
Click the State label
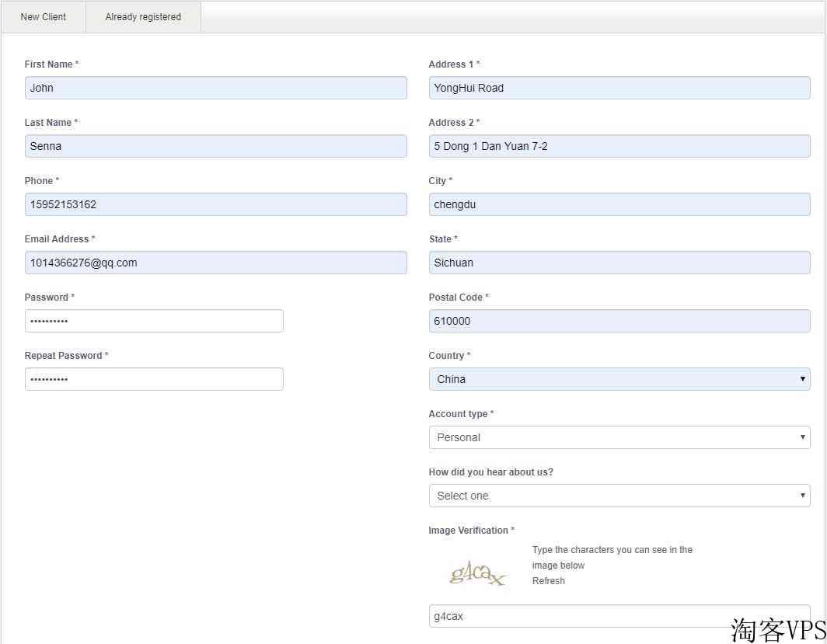pos(443,238)
